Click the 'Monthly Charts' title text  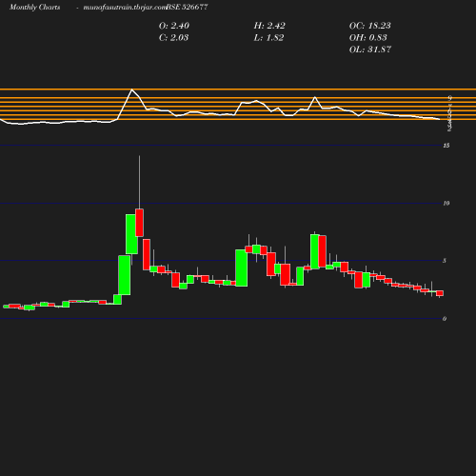[34, 7]
